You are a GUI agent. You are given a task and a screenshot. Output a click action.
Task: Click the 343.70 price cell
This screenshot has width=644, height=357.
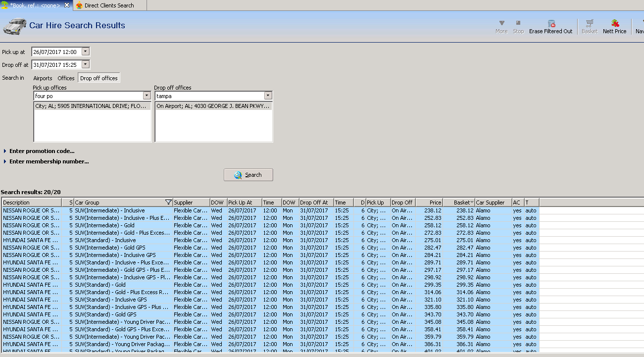[x=429, y=314]
